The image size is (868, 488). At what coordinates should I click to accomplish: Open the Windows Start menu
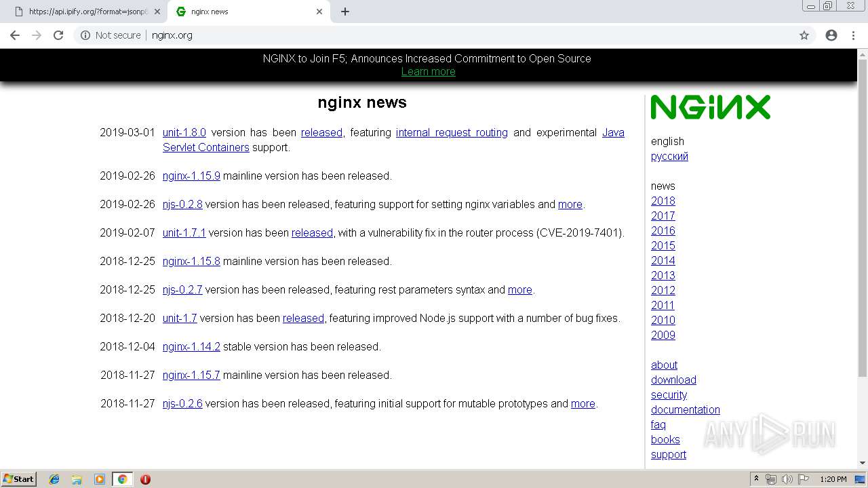coord(19,479)
